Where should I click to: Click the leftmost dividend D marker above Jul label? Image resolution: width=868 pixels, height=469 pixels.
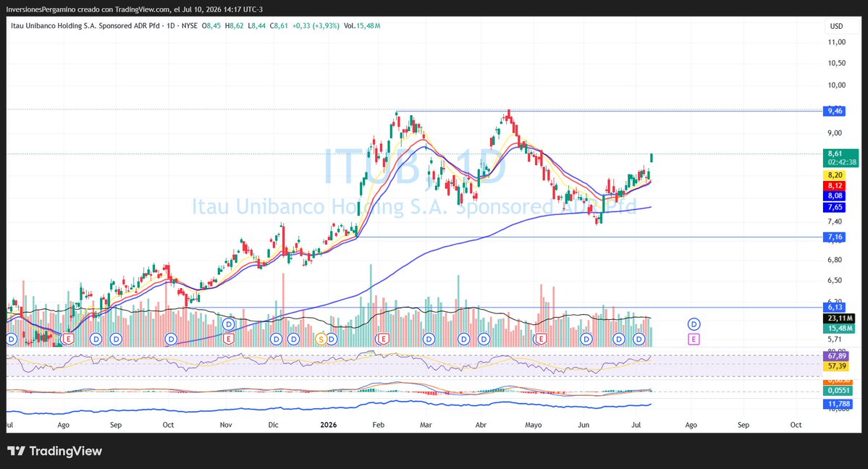pos(11,338)
